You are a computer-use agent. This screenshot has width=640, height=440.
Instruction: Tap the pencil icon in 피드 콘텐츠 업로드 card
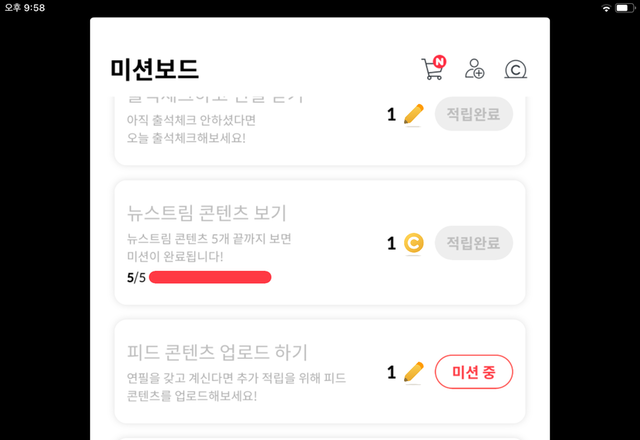[413, 372]
